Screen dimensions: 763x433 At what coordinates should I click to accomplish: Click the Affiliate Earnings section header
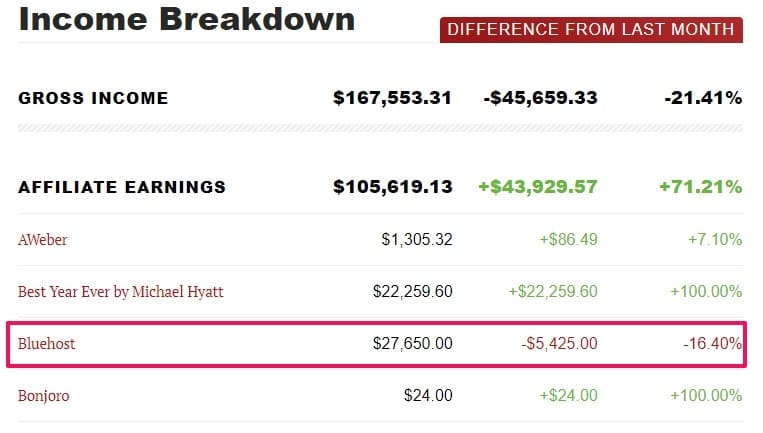coord(122,187)
